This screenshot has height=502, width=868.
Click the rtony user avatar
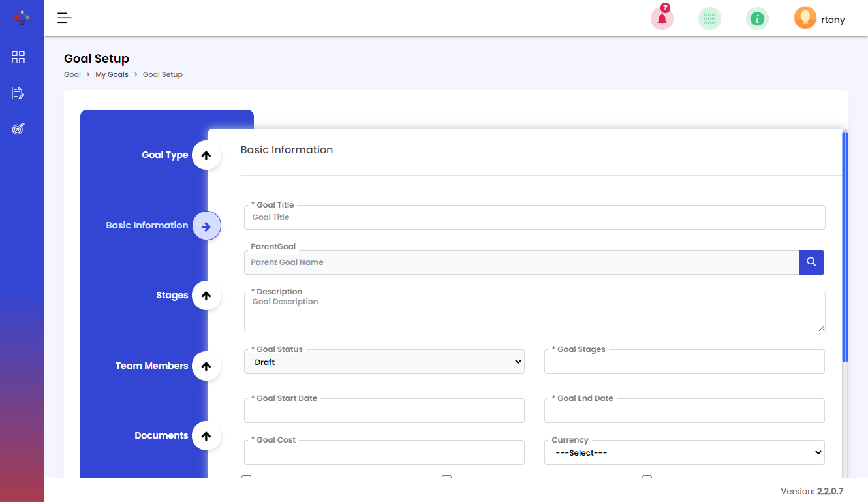click(805, 18)
